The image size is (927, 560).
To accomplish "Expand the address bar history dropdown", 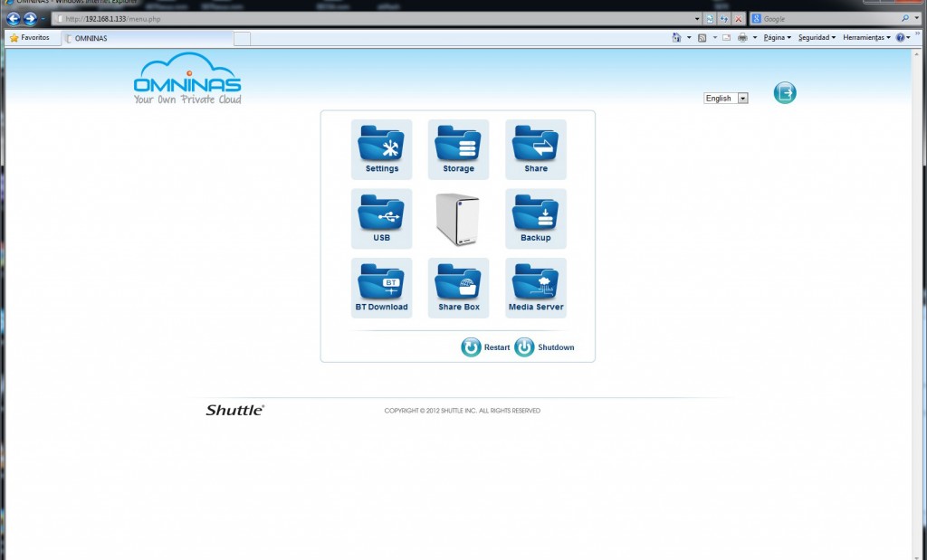I will pyautogui.click(x=697, y=19).
